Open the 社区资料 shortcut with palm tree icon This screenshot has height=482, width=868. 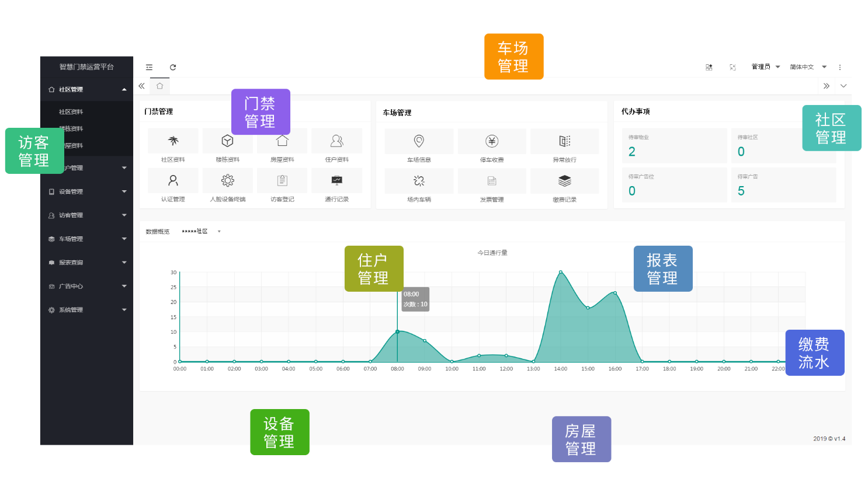[173, 141]
